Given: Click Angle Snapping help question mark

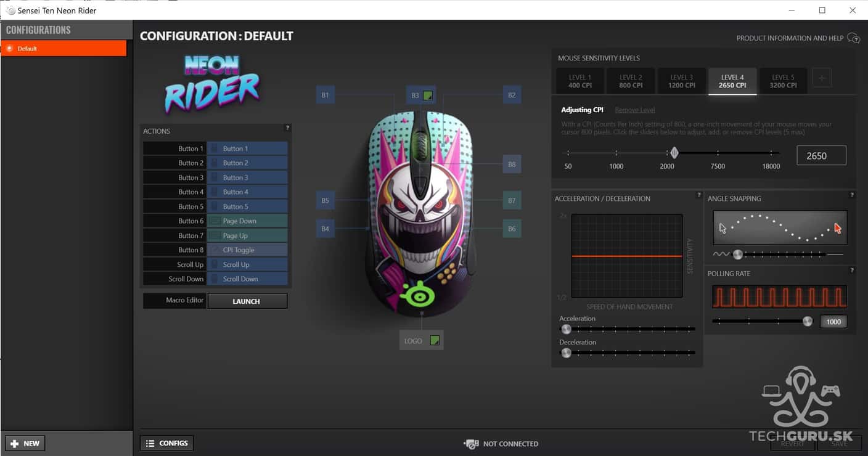Looking at the screenshot, I should [852, 195].
